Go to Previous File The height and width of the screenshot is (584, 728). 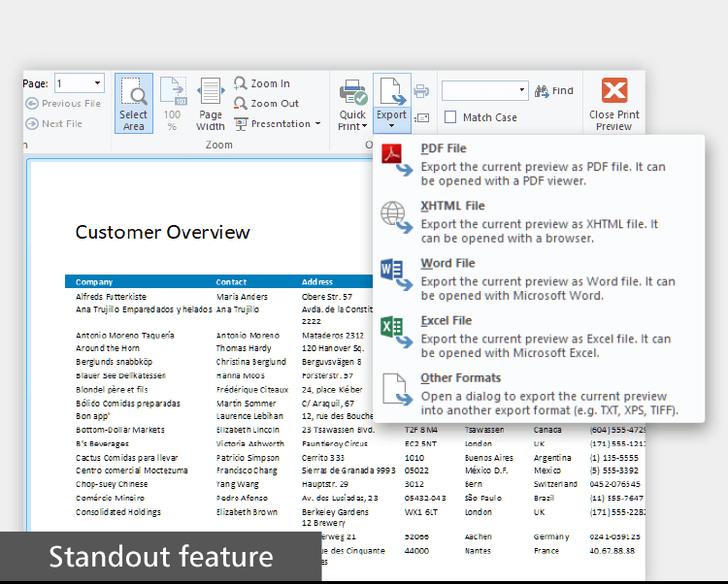click(x=63, y=104)
